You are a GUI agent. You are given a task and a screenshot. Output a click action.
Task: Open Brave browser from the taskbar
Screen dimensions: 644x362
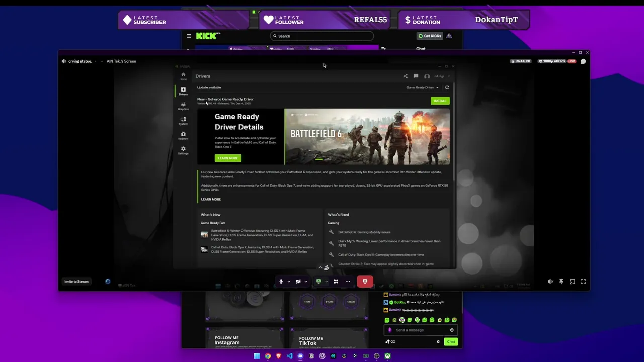278,356
